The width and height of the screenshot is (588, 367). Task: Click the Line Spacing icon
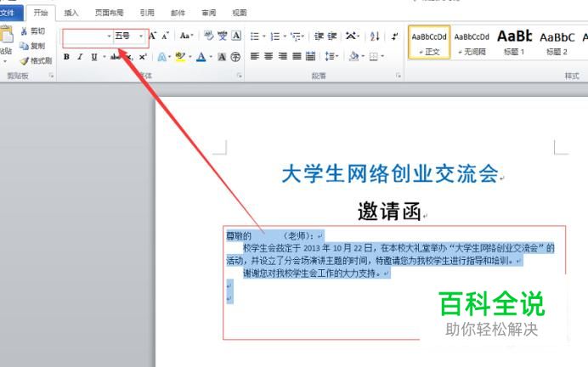tap(329, 56)
